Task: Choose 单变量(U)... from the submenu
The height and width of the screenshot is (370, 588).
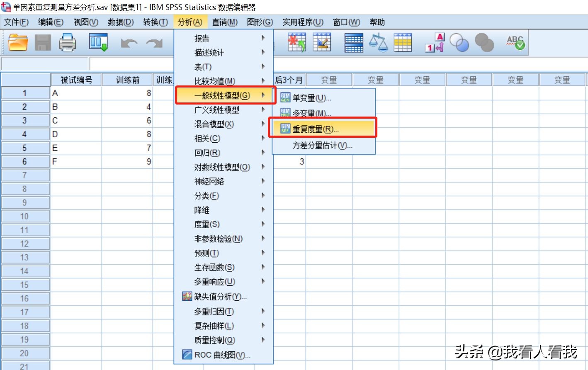Action: (x=324, y=98)
